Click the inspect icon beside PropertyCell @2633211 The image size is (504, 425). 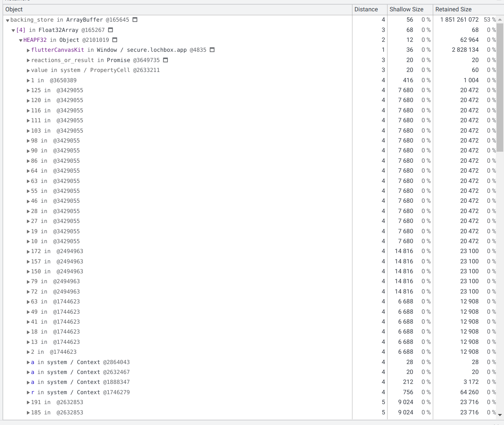[x=166, y=70]
